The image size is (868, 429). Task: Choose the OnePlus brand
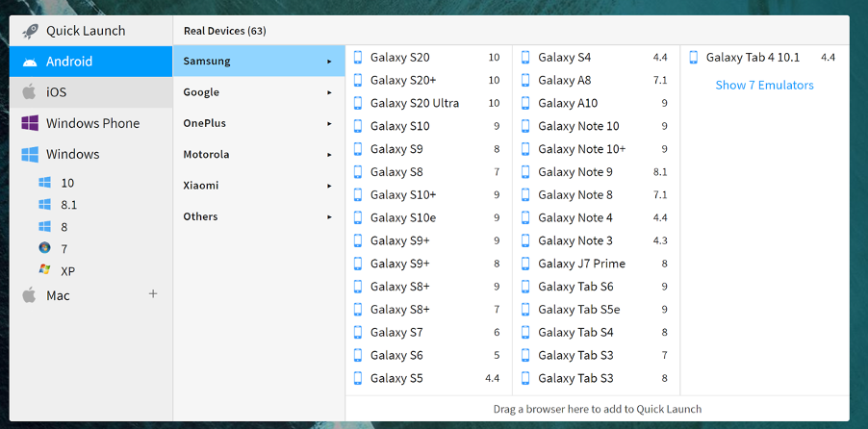[259, 123]
